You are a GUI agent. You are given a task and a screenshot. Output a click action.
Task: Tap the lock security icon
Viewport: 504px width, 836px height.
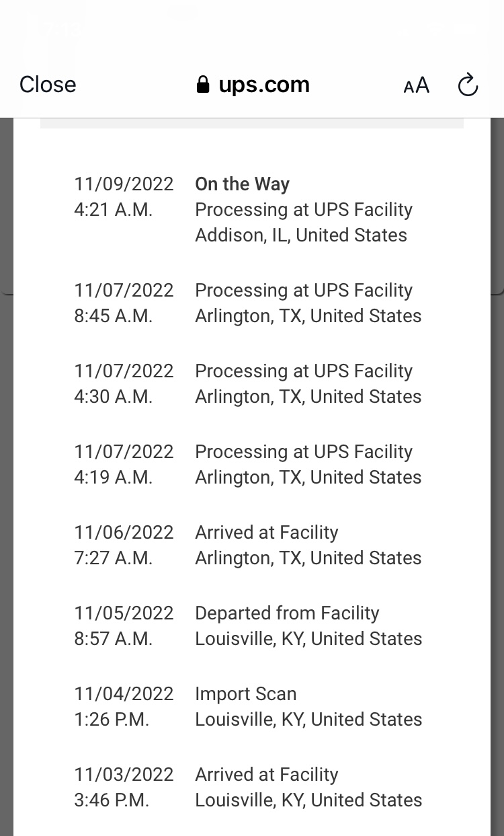click(203, 85)
